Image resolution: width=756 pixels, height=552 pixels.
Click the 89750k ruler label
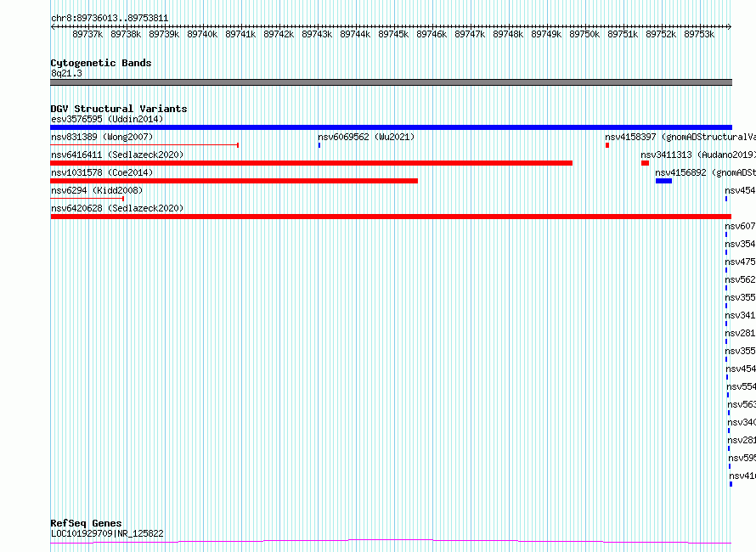[x=584, y=34]
